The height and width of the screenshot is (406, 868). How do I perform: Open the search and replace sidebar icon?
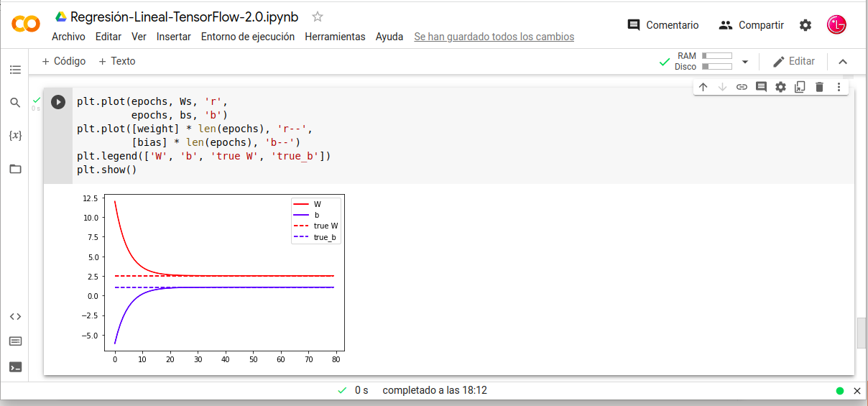point(15,103)
